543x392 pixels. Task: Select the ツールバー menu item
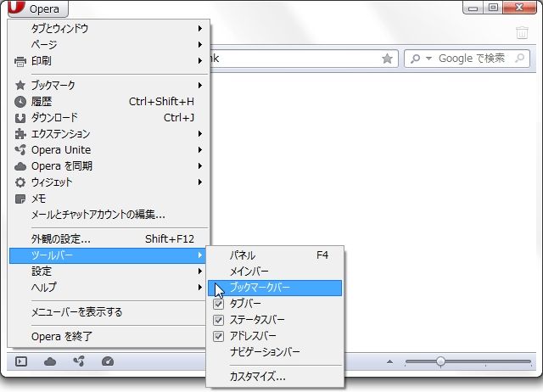point(108,255)
